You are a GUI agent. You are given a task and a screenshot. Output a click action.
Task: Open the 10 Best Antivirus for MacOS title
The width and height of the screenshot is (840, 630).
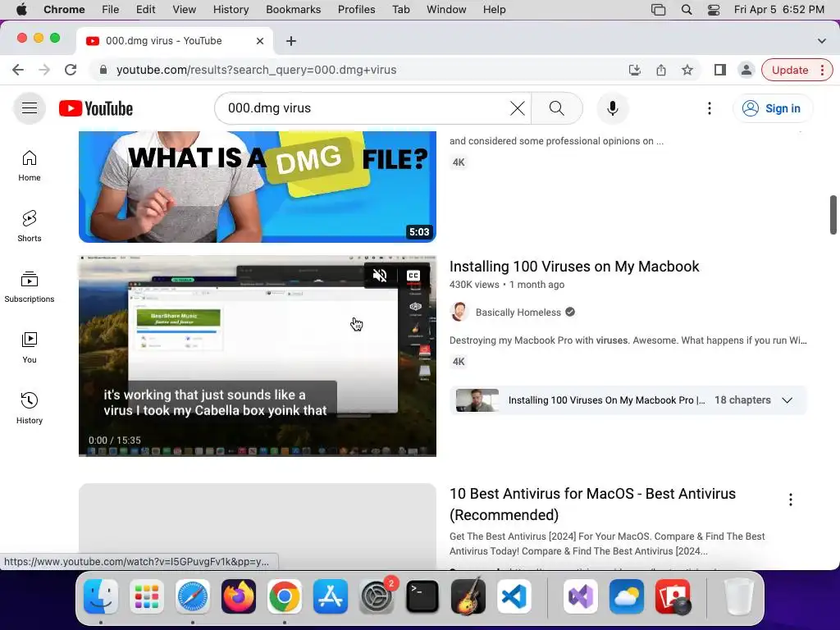[x=592, y=504]
